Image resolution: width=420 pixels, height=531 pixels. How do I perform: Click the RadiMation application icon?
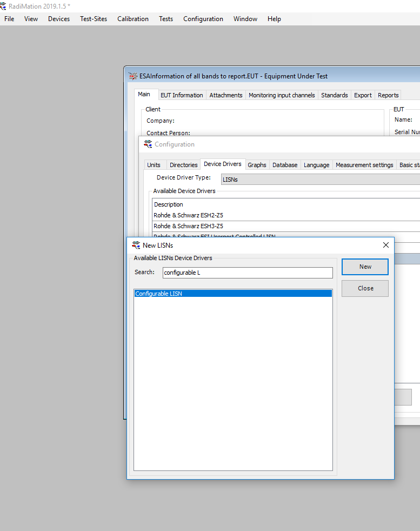point(4,6)
